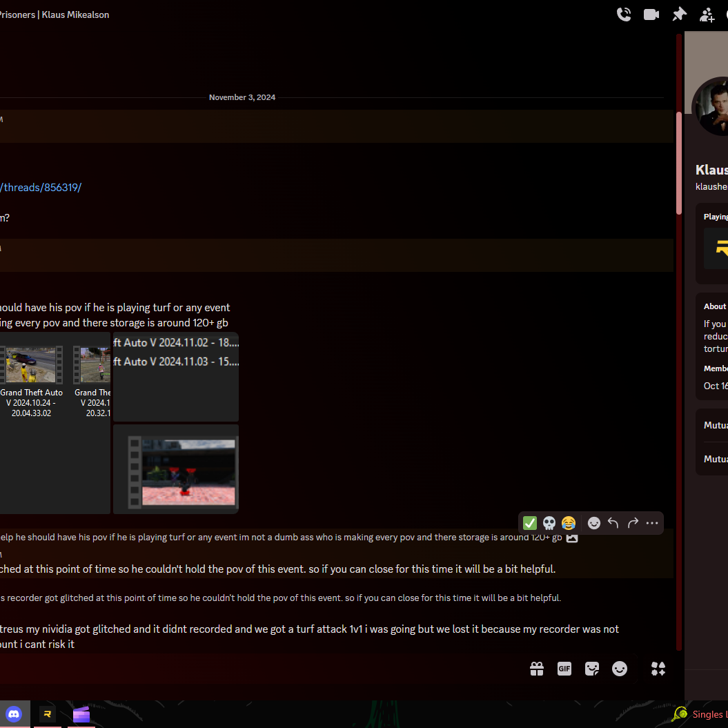Start a voice call with Klaus

tap(624, 14)
